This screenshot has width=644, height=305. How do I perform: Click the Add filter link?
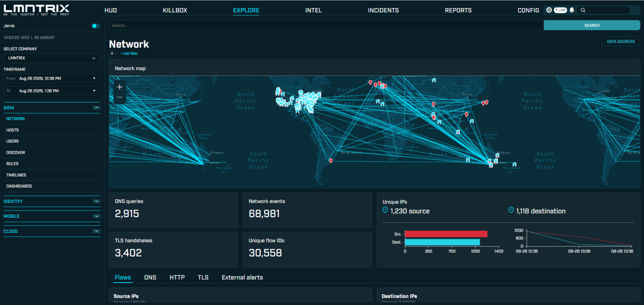click(129, 53)
